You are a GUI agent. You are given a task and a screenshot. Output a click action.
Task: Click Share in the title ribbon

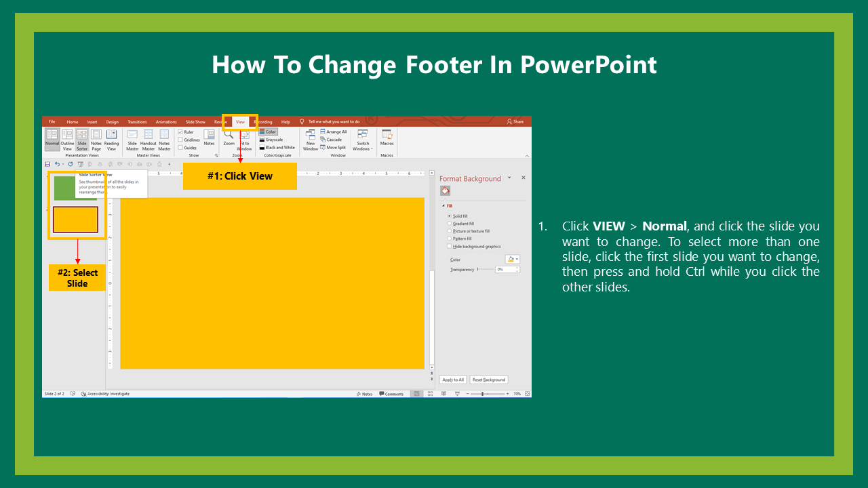click(515, 122)
